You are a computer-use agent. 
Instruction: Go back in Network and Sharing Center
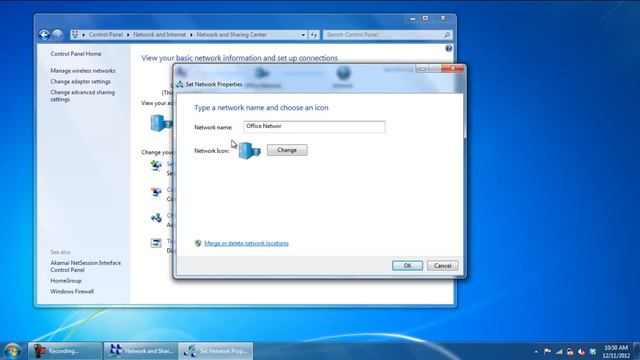44,35
